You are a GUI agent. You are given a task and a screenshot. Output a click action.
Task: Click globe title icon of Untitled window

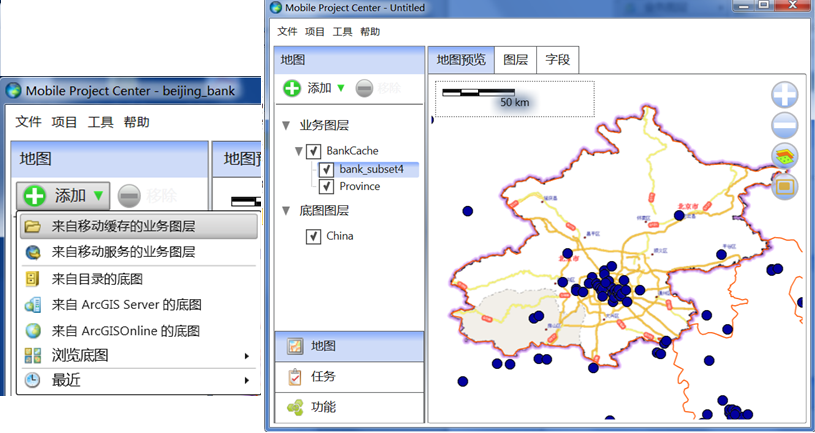pyautogui.click(x=275, y=7)
